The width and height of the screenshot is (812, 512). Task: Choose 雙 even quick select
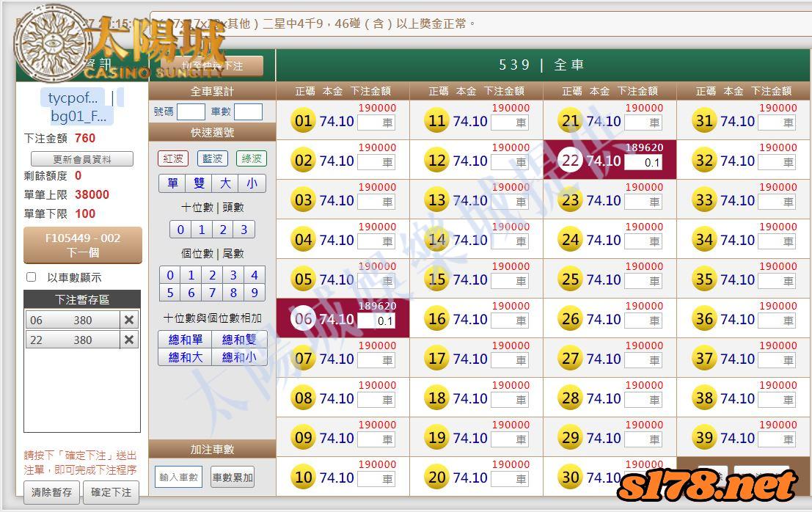pyautogui.click(x=199, y=183)
